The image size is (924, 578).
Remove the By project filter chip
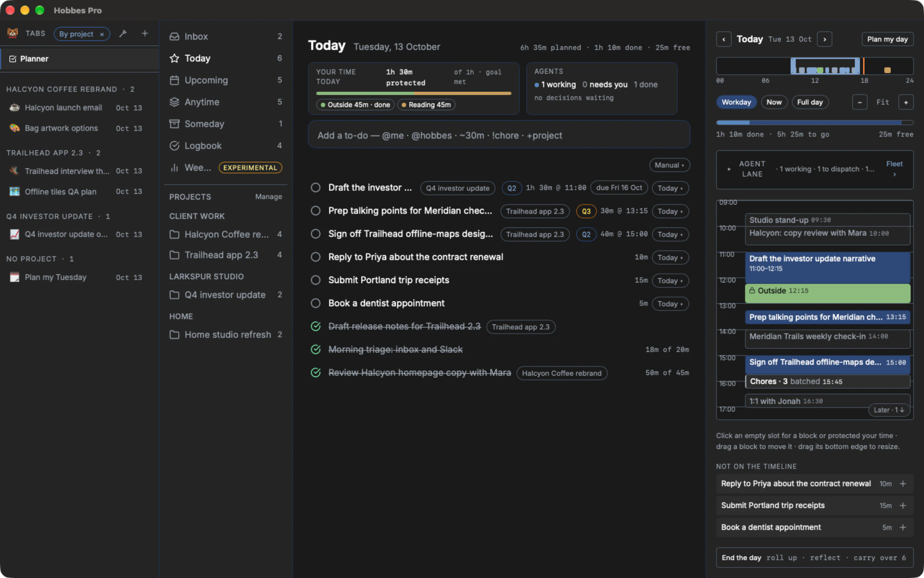pyautogui.click(x=102, y=34)
